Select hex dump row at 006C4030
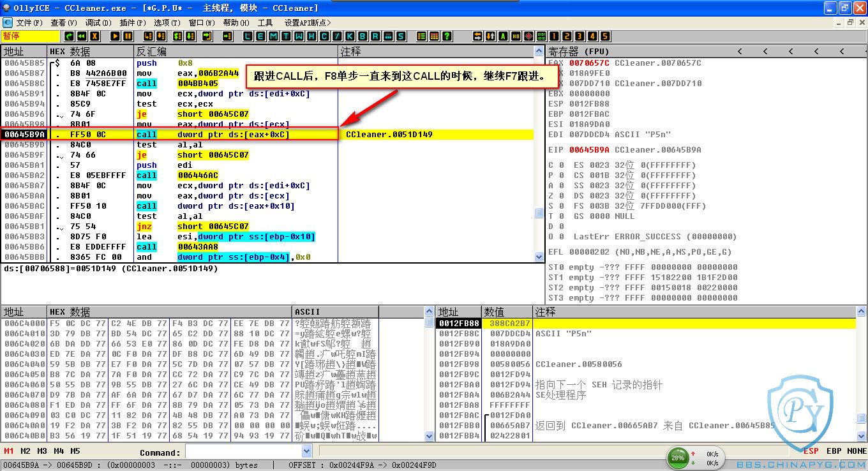 (x=212, y=354)
